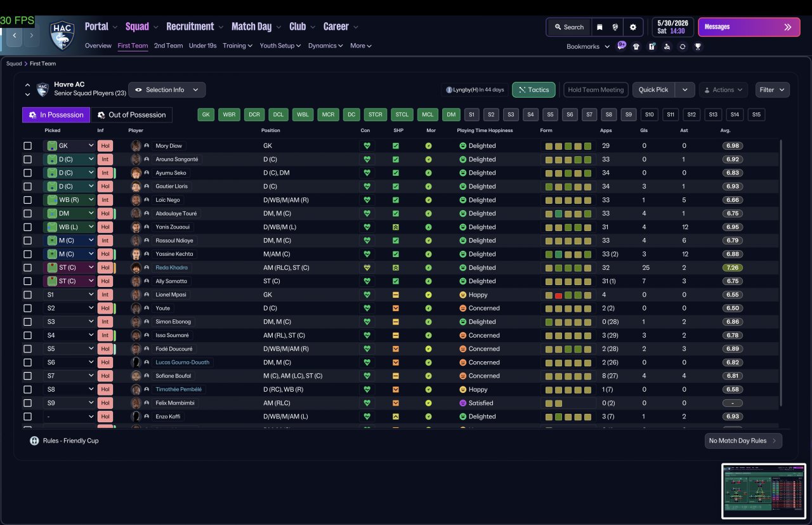Open the bookmark icon beside Search
Viewport: 812px width, 525px height.
click(599, 27)
